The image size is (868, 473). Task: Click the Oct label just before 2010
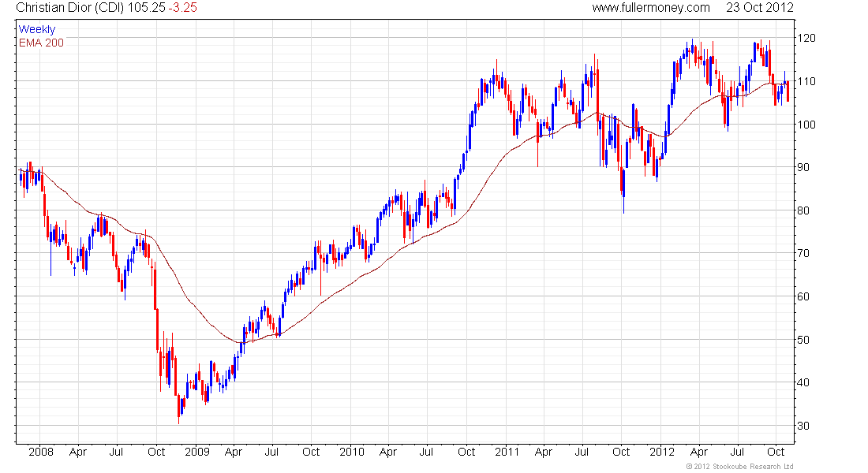[311, 452]
